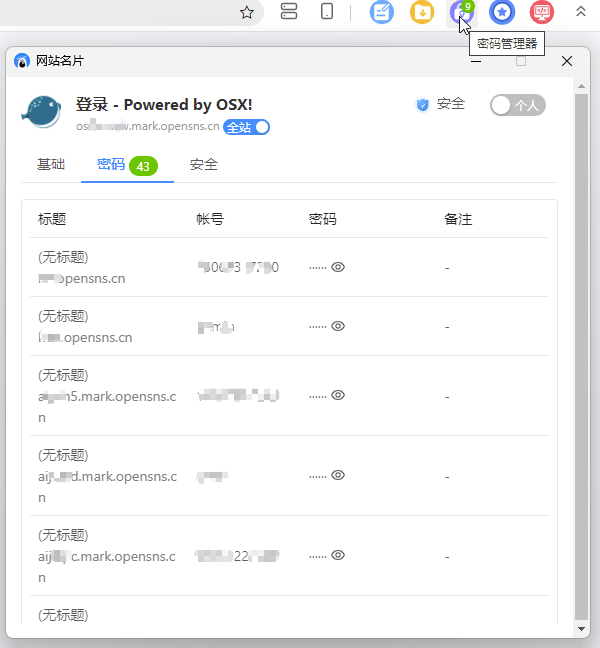Open the password manager extension icon

click(x=462, y=13)
